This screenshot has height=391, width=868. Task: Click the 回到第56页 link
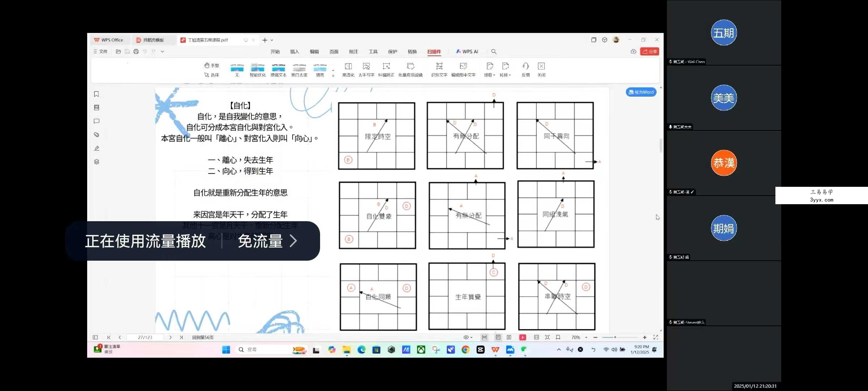click(203, 337)
